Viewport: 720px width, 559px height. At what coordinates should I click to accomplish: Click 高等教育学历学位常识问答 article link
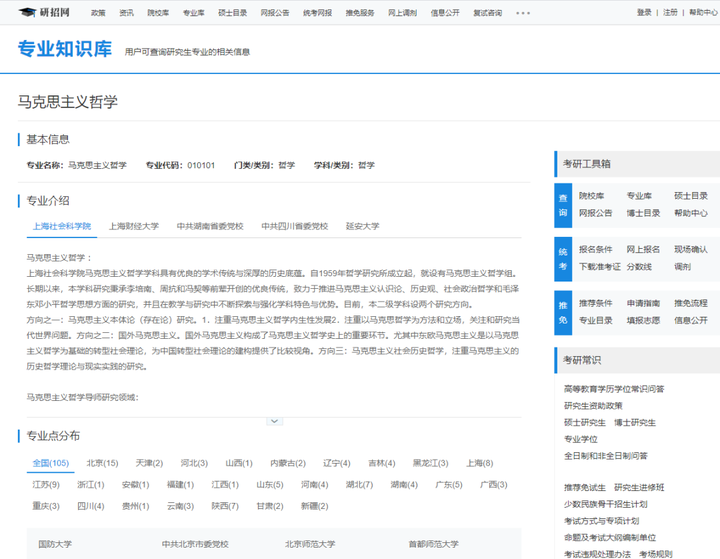[x=614, y=389]
